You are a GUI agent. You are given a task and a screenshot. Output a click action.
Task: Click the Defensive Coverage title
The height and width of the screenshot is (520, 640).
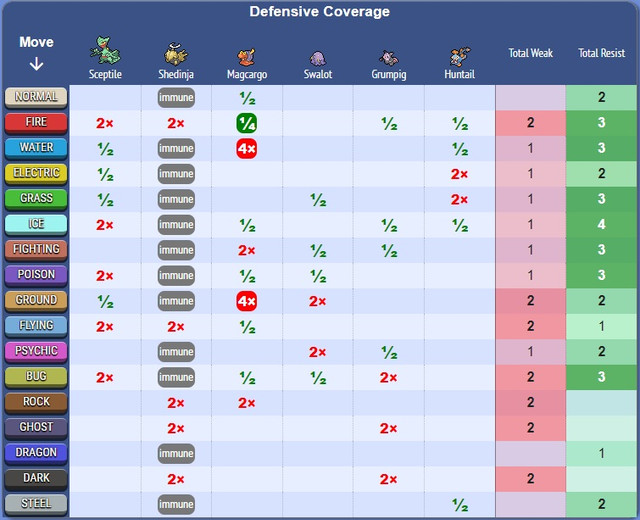tap(320, 11)
